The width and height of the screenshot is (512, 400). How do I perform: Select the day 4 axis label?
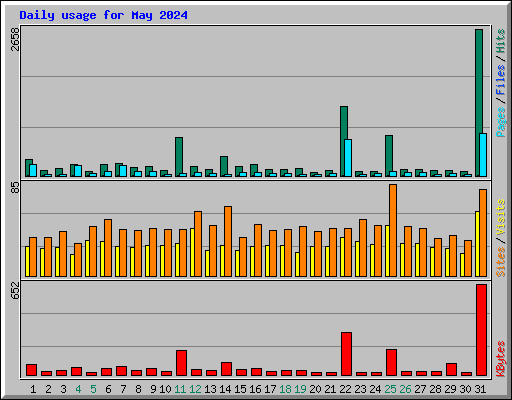78,389
